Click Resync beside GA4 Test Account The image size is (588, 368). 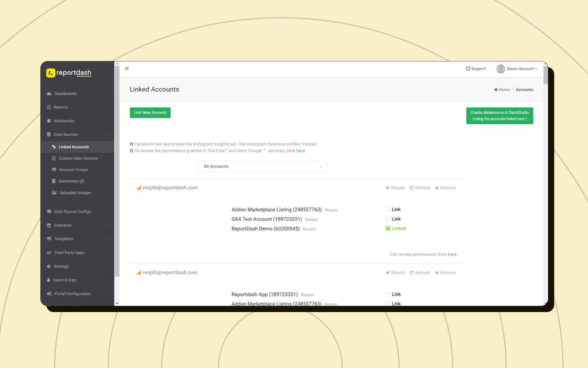coord(312,220)
